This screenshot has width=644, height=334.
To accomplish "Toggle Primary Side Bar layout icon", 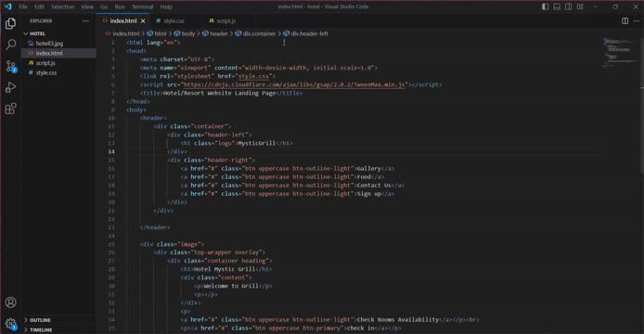I will coord(545,6).
